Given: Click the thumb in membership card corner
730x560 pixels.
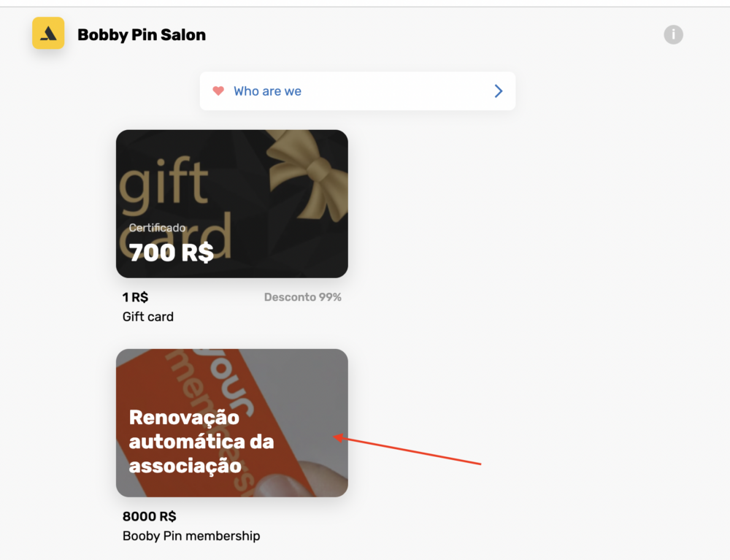Looking at the screenshot, I should tap(317, 480).
